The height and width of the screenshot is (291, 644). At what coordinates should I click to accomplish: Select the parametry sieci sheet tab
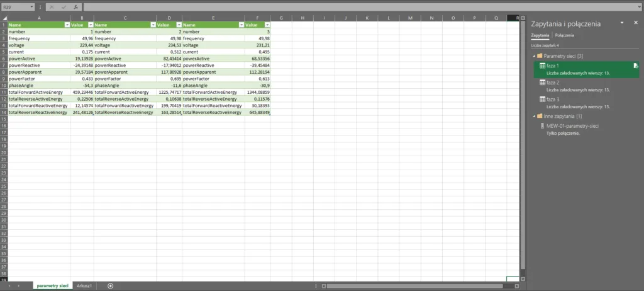coord(53,286)
